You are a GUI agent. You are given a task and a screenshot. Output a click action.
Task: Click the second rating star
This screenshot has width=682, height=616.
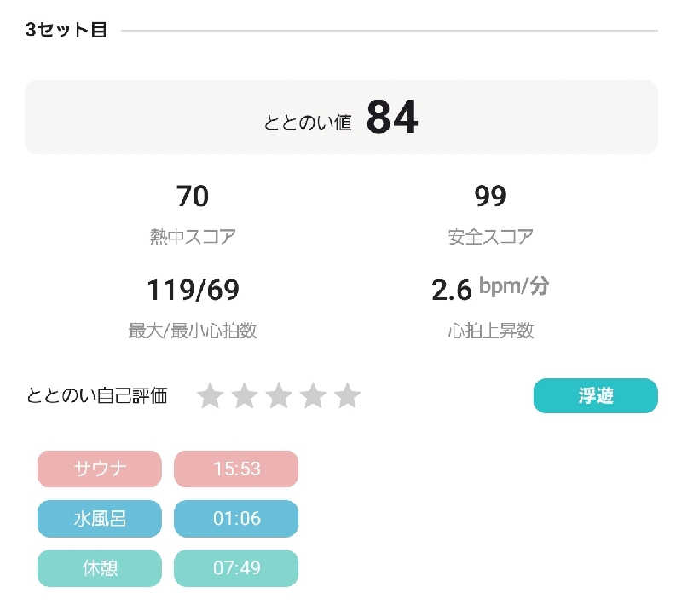tap(245, 396)
